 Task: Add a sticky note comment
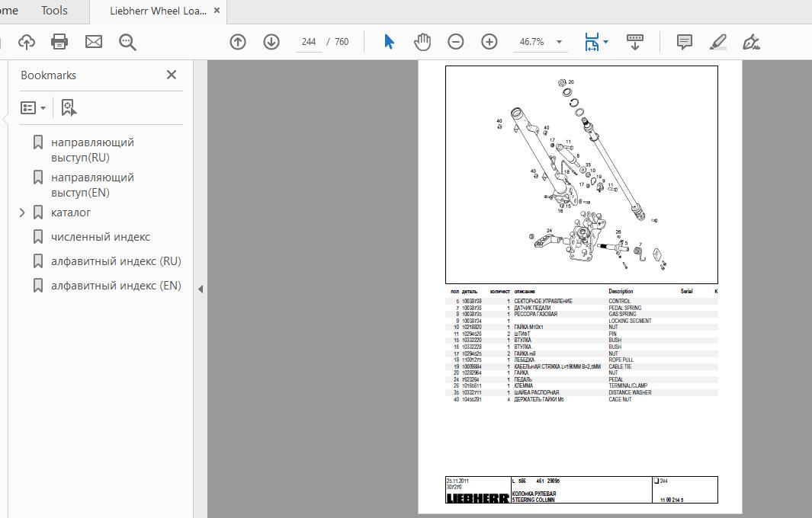click(685, 42)
